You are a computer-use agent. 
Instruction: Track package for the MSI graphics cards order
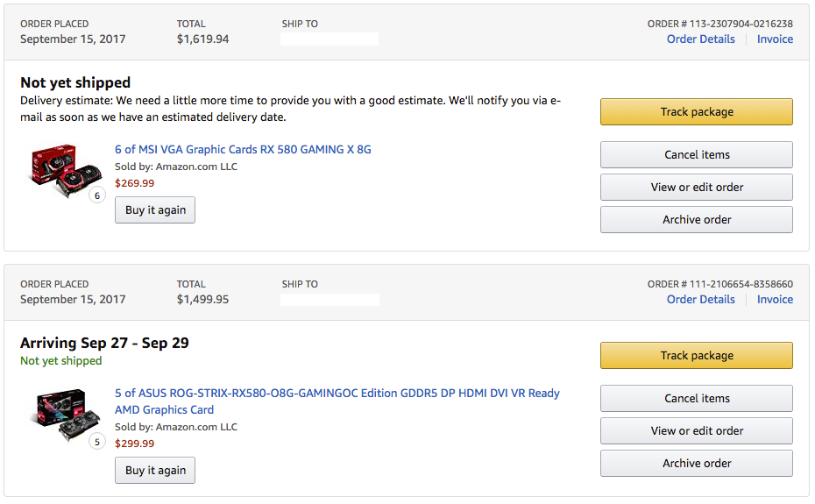click(697, 112)
